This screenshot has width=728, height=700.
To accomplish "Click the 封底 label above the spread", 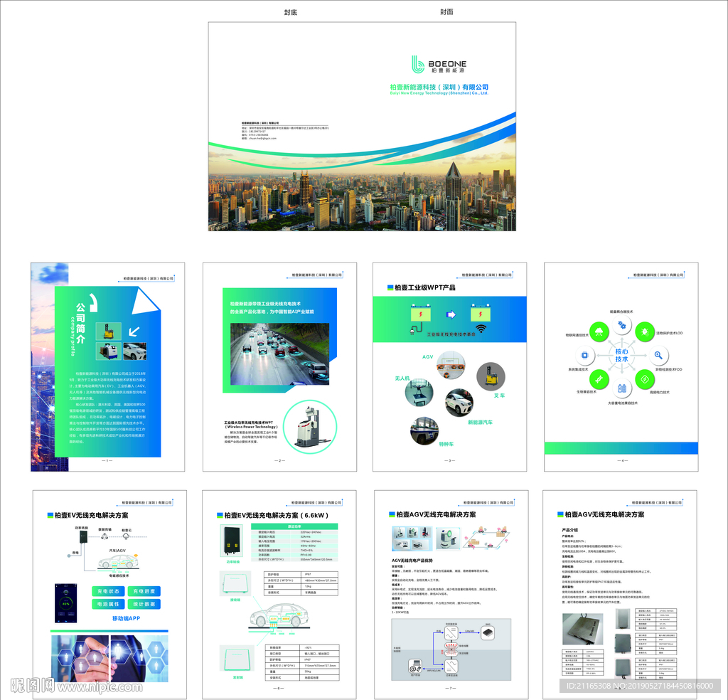I will pos(290,12).
